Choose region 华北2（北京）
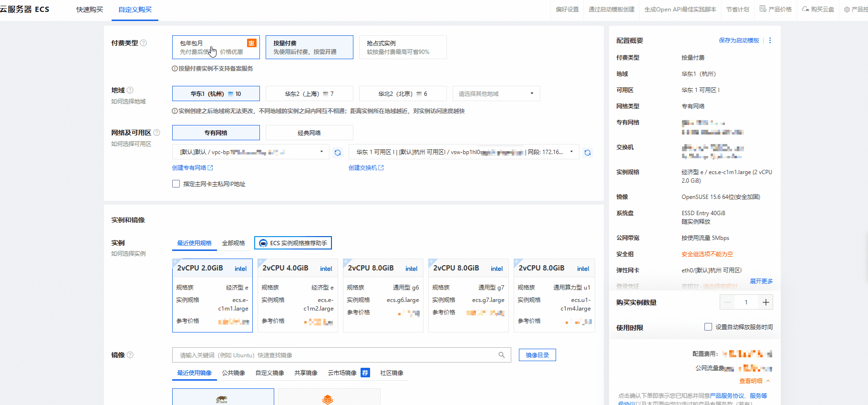 tap(403, 93)
